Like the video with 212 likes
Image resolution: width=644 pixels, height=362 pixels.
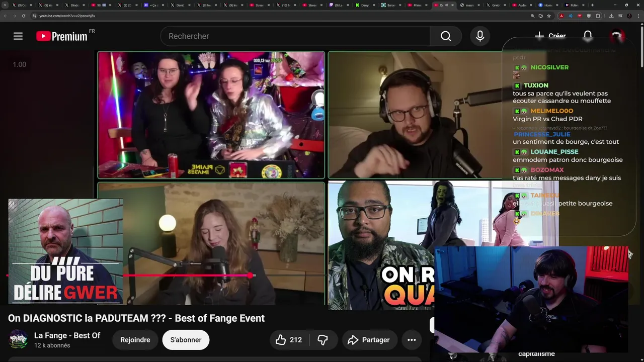(289, 340)
